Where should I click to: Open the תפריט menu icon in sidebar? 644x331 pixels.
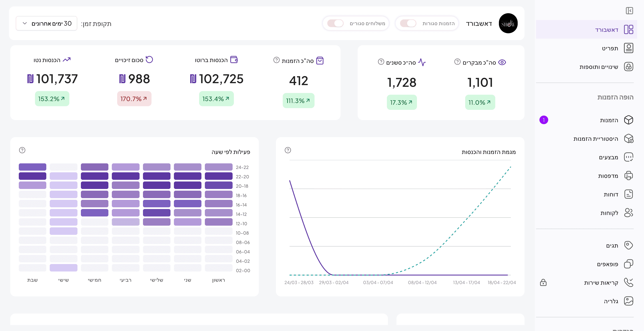click(628, 48)
